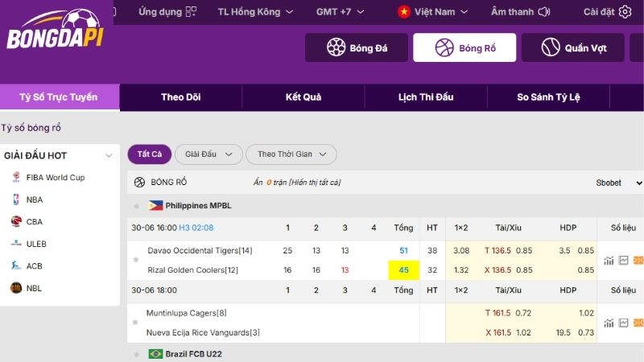Screen dimensions: 644x362
Task: Collapse the GIẢI ĐẤU HOT section
Action: pos(109,155)
